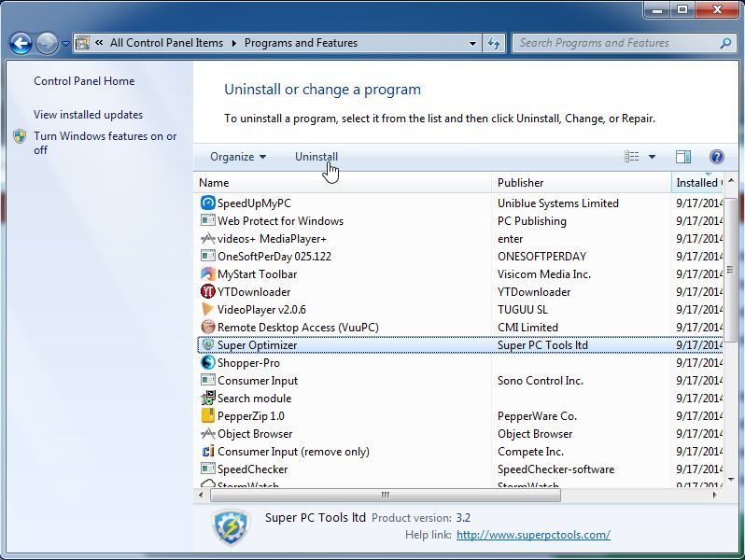Click the OneSoftPerDay 025.122 icon
The width and height of the screenshot is (745, 560).
(207, 256)
